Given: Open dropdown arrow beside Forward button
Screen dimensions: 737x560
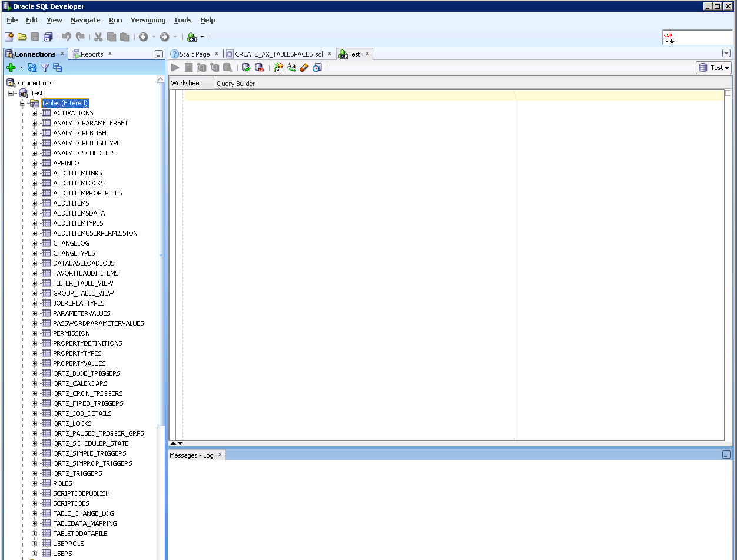Looking at the screenshot, I should 175,37.
